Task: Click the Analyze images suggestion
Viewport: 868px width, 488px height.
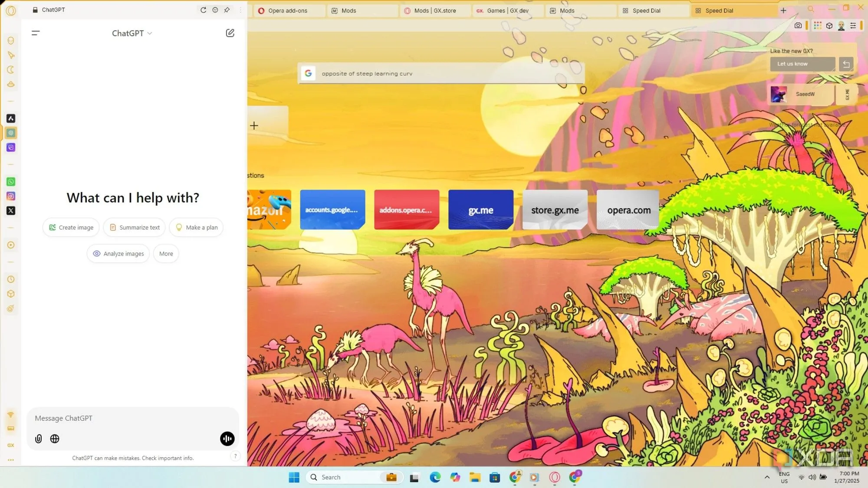Action: [x=118, y=254]
